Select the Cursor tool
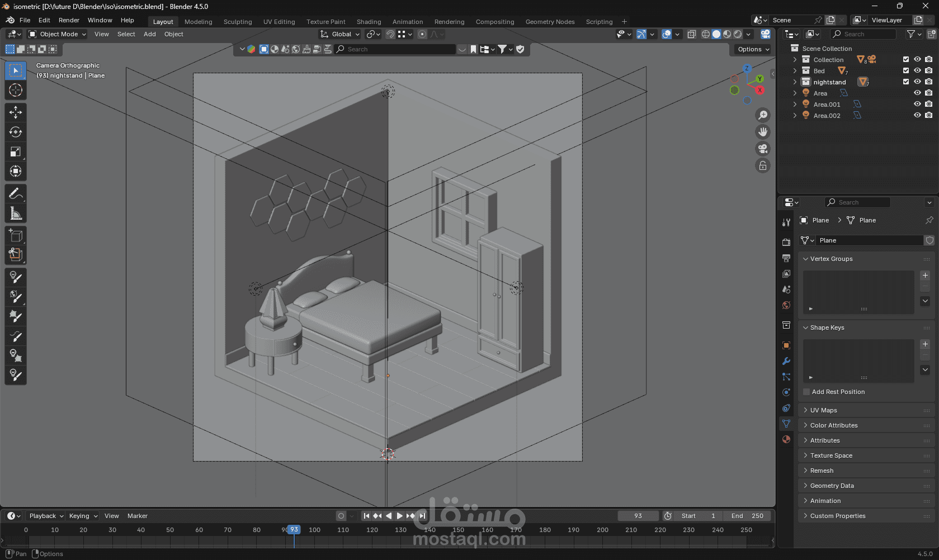The height and width of the screenshot is (560, 939). [x=16, y=90]
